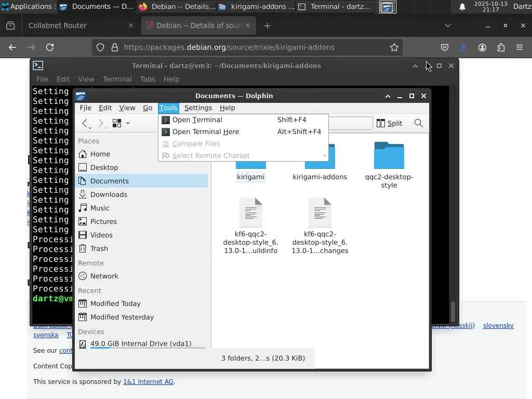The height and width of the screenshot is (399, 532).
Task: Open Dolphin view mode dropdown arrow
Action: point(128,123)
